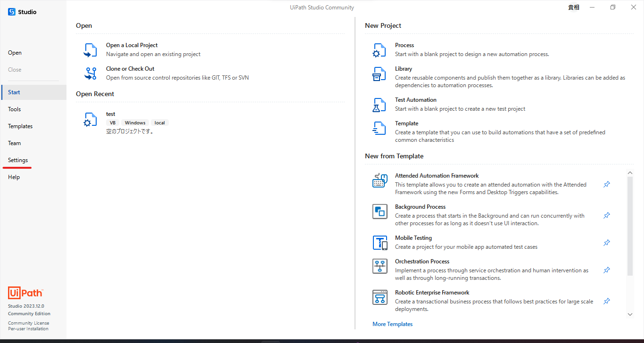Pin the Mobile Testing template
Image resolution: width=644 pixels, height=343 pixels.
click(x=607, y=243)
